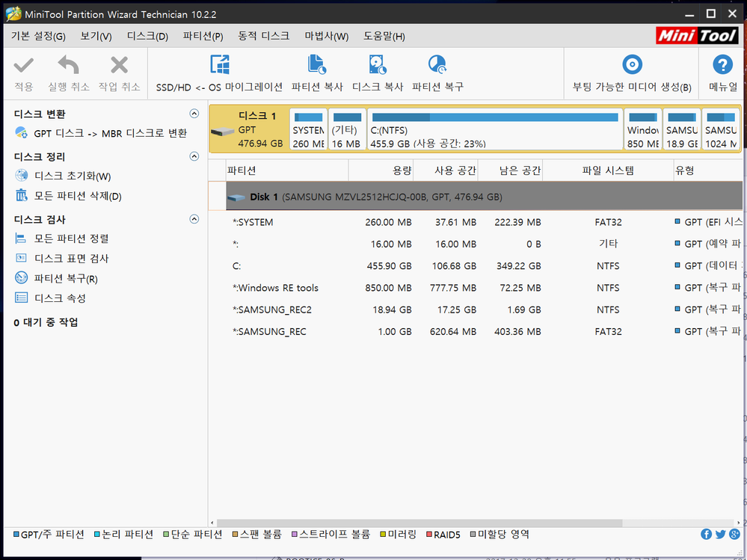Sort by the 파일 시스템 column header
The height and width of the screenshot is (560, 747).
(608, 170)
